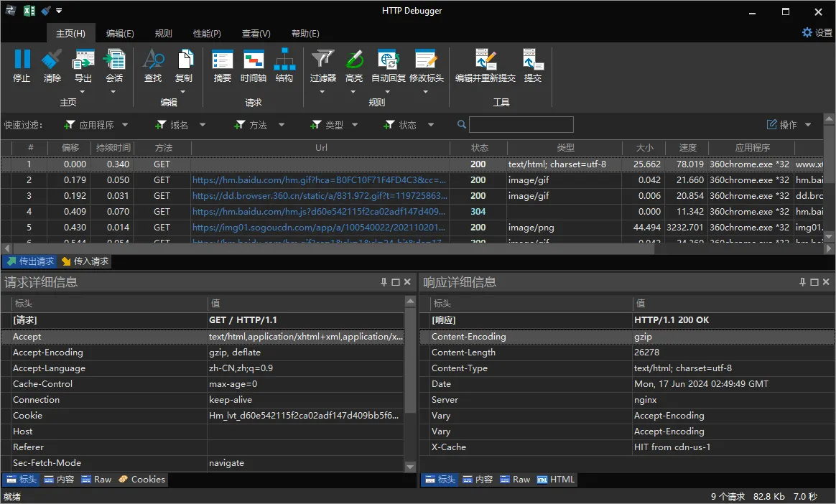
Task: Pin the 响应详细信息 panel
Action: 802,282
